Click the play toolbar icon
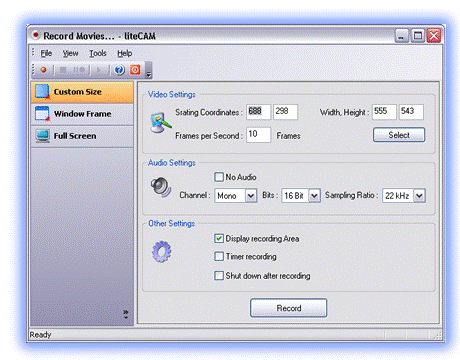The image size is (460, 360). tap(99, 70)
